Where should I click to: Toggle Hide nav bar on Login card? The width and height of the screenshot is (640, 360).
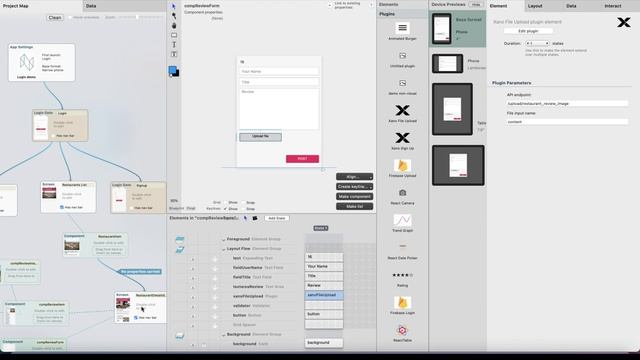(53, 136)
